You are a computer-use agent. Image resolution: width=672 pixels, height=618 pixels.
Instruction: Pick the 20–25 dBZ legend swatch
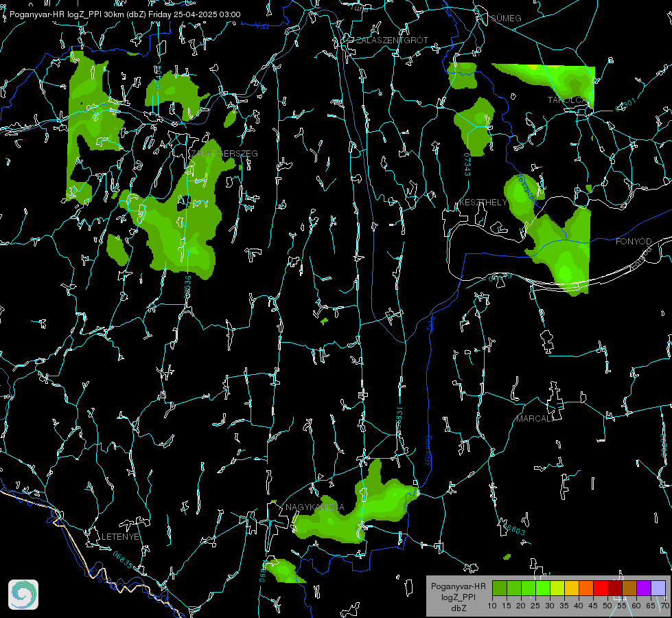click(x=529, y=588)
